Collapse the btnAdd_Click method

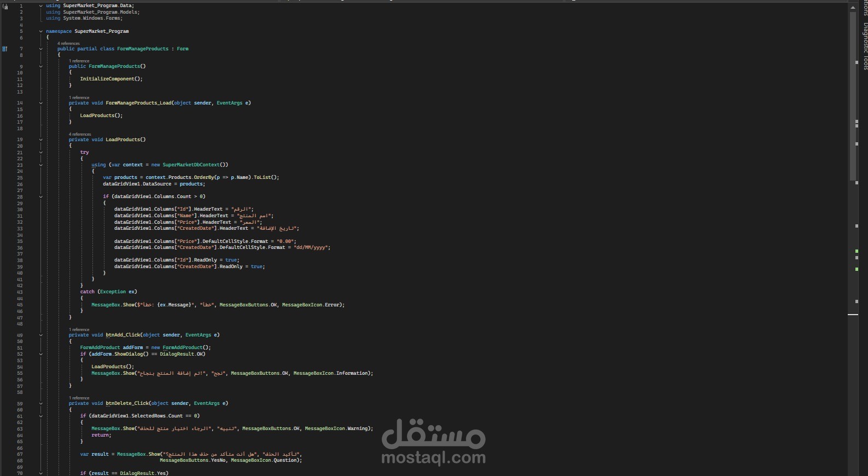coord(41,335)
